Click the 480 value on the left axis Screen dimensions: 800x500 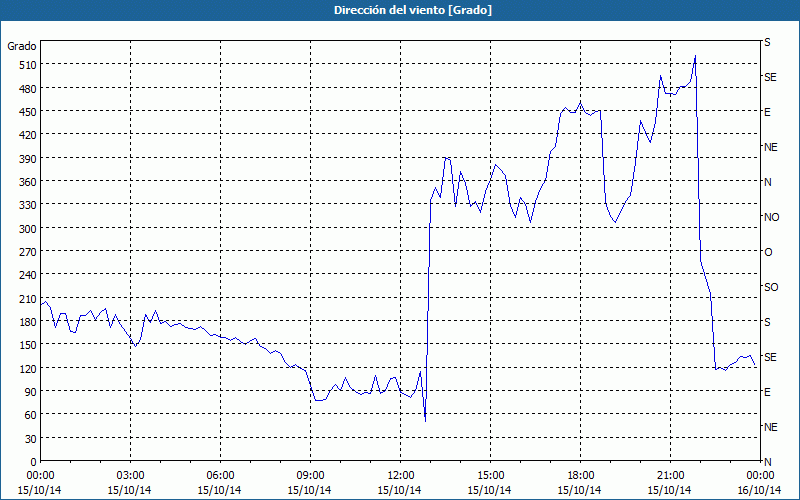(29, 89)
